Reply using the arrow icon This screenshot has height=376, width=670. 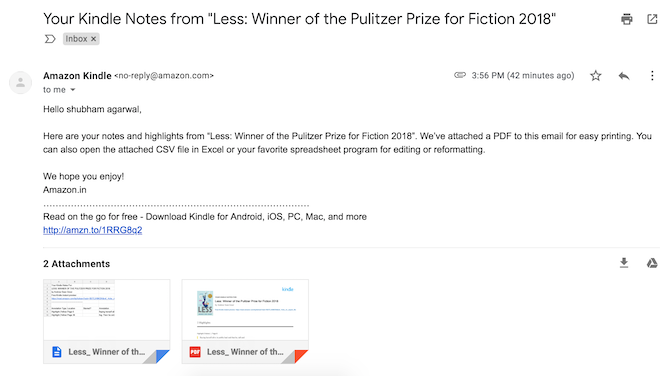click(x=624, y=76)
